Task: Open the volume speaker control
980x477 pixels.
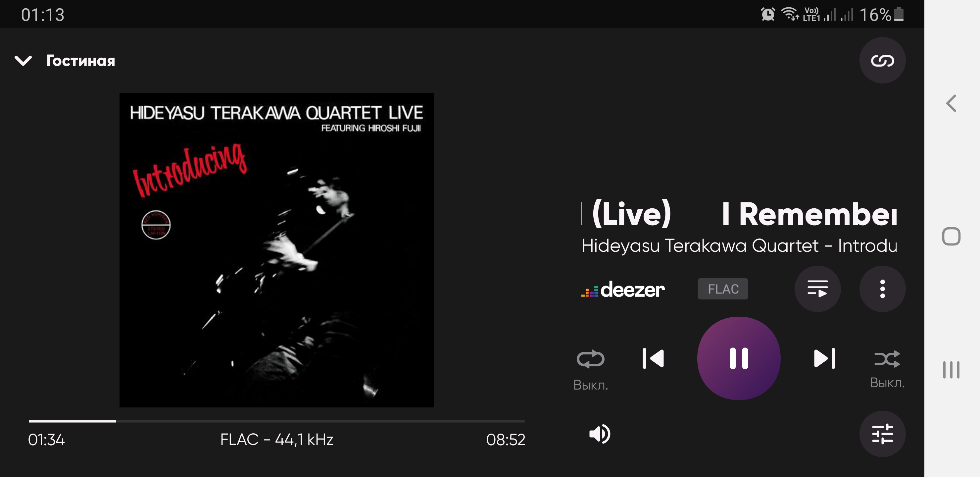Action: (600, 434)
